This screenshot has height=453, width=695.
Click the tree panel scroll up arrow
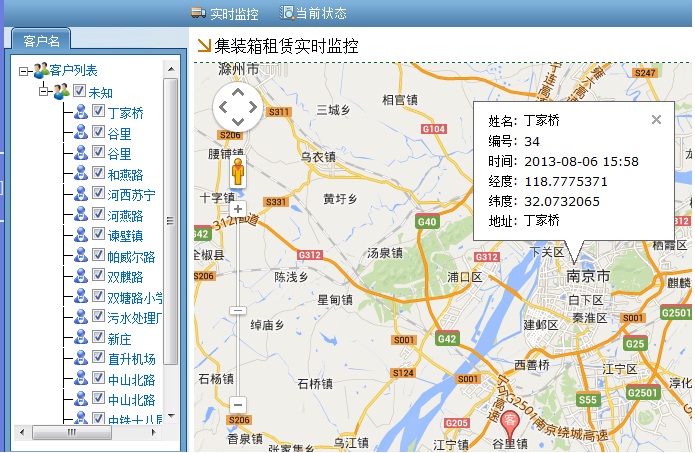[171, 69]
